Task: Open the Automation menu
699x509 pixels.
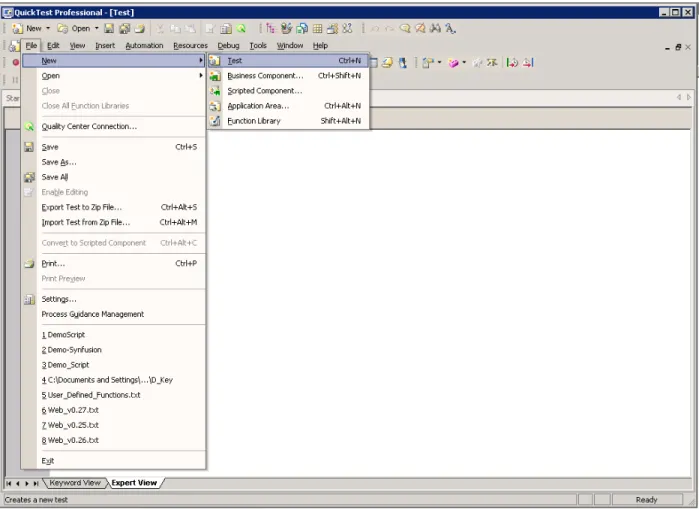Action: pyautogui.click(x=144, y=45)
